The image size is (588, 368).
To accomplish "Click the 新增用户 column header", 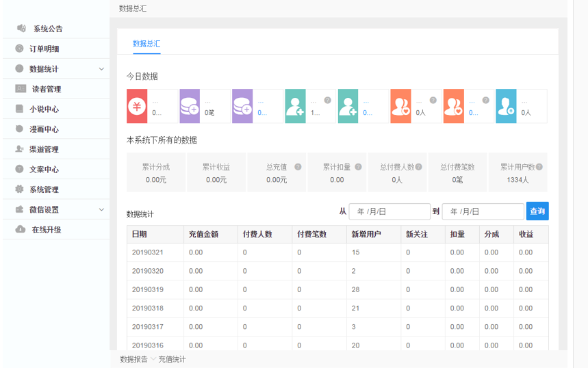I will pyautogui.click(x=366, y=234).
